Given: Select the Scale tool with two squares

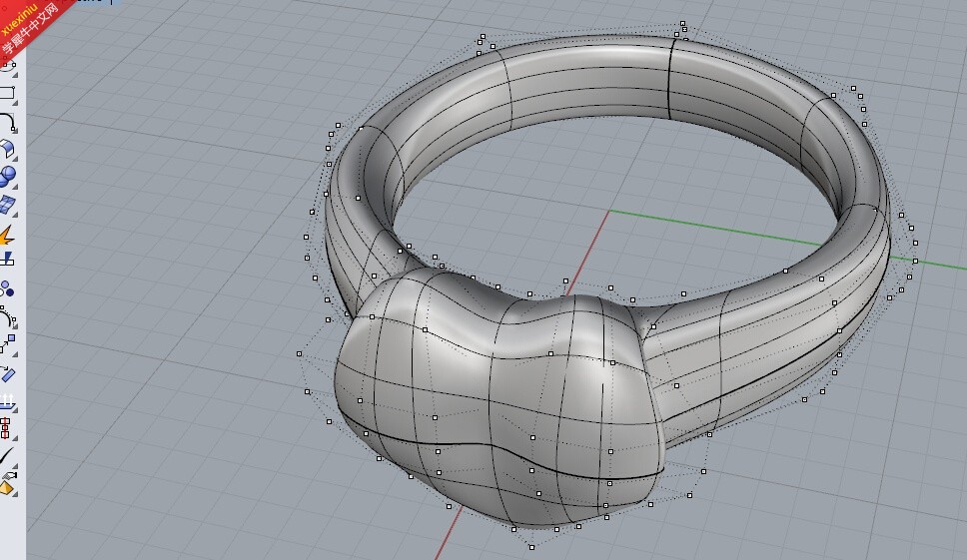Looking at the screenshot, I should tap(7, 345).
